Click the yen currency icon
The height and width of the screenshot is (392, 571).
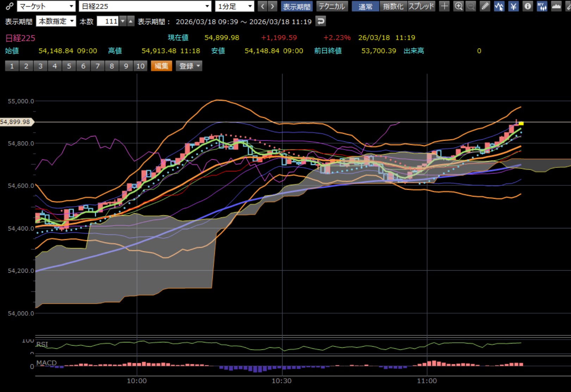click(514, 6)
